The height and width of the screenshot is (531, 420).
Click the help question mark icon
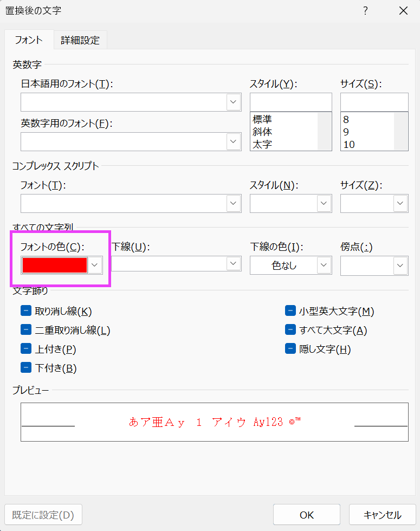365,11
